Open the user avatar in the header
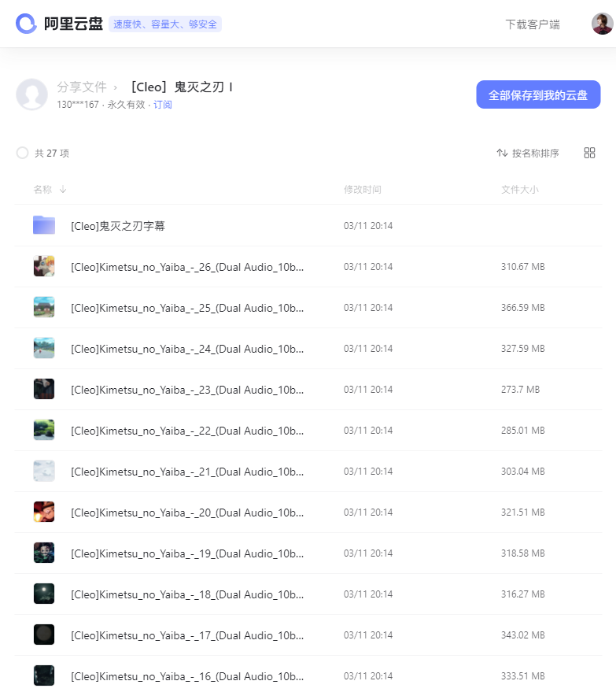The height and width of the screenshot is (692, 616). tap(603, 24)
